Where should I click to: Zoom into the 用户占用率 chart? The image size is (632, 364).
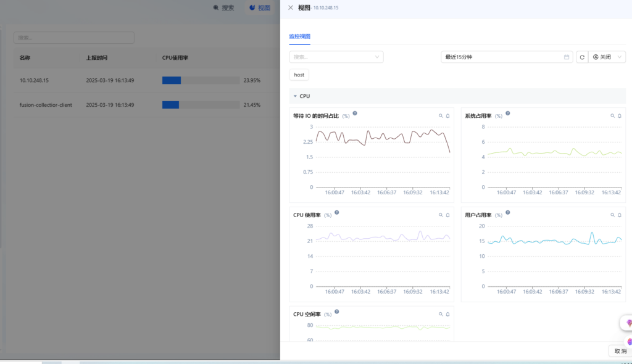coord(612,215)
